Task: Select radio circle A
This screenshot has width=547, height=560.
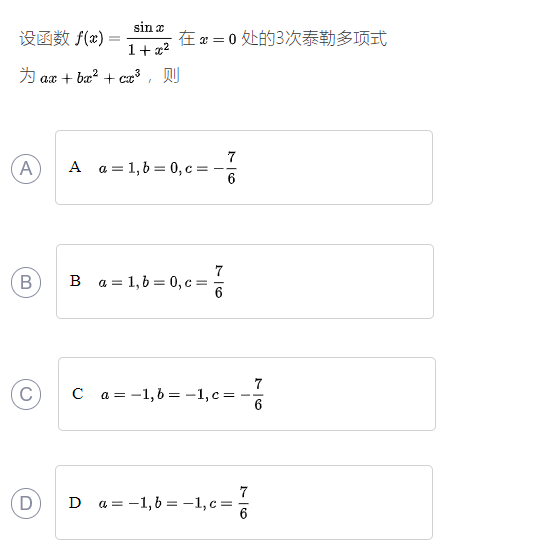Action: (x=26, y=169)
